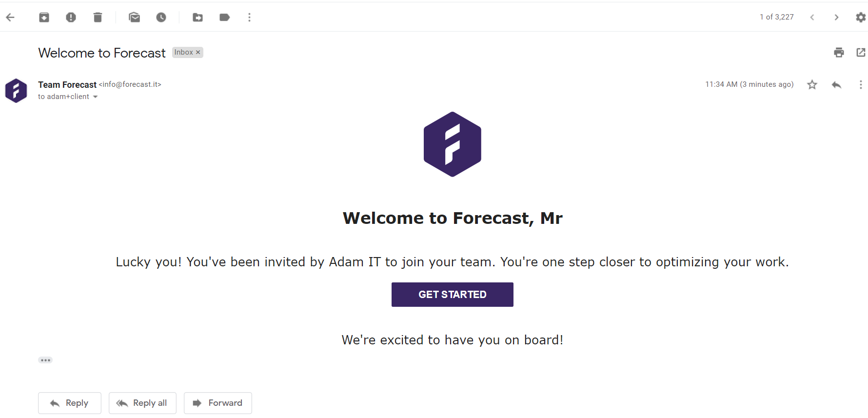Mark the email as unread
The image size is (868, 418).
pyautogui.click(x=134, y=18)
